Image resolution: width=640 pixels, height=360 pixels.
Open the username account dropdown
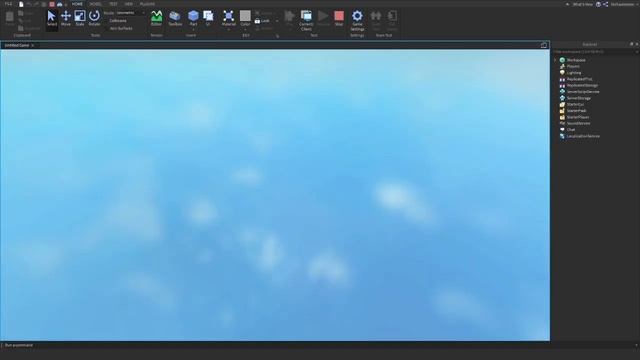[x=624, y=4]
